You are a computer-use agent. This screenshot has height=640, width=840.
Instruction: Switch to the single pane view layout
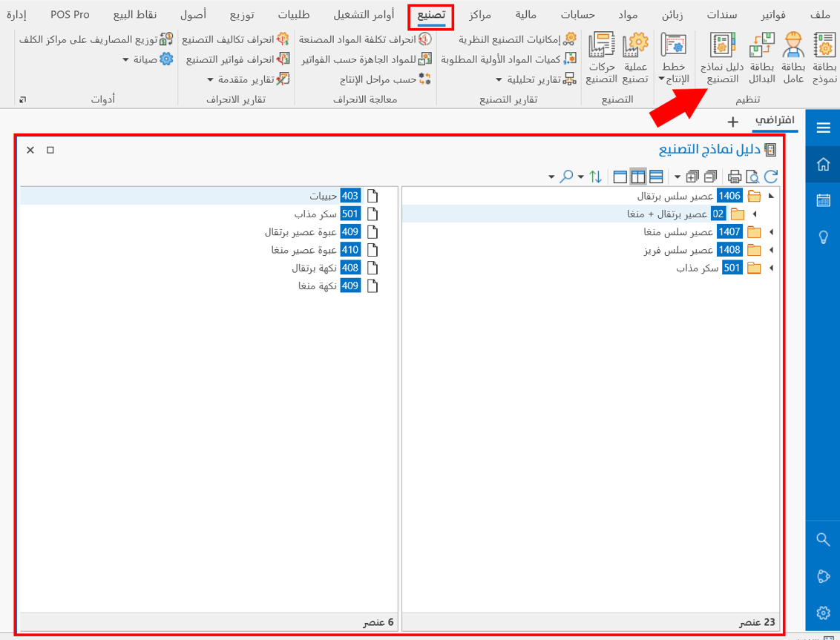click(620, 177)
